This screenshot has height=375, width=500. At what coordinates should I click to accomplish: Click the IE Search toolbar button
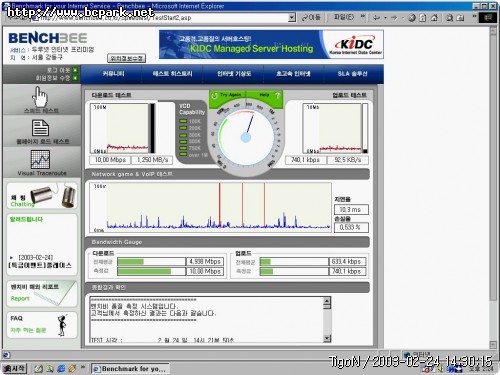(449, 18)
